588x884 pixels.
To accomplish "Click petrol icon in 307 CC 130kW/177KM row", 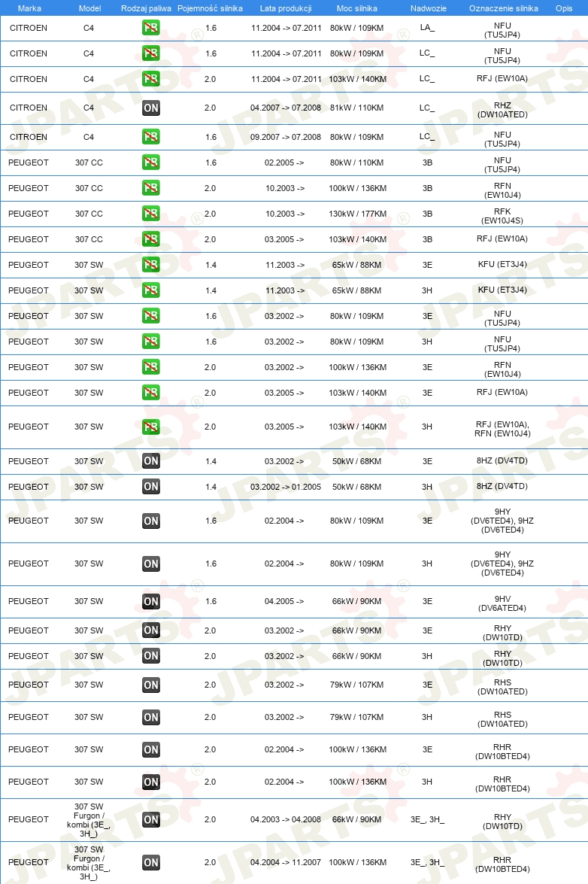I will click(151, 214).
